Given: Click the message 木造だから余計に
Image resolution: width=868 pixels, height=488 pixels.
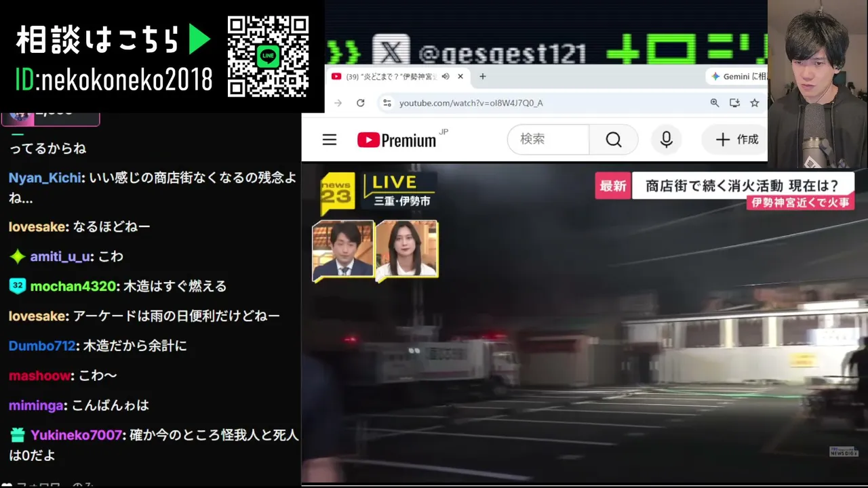Looking at the screenshot, I should 135,346.
